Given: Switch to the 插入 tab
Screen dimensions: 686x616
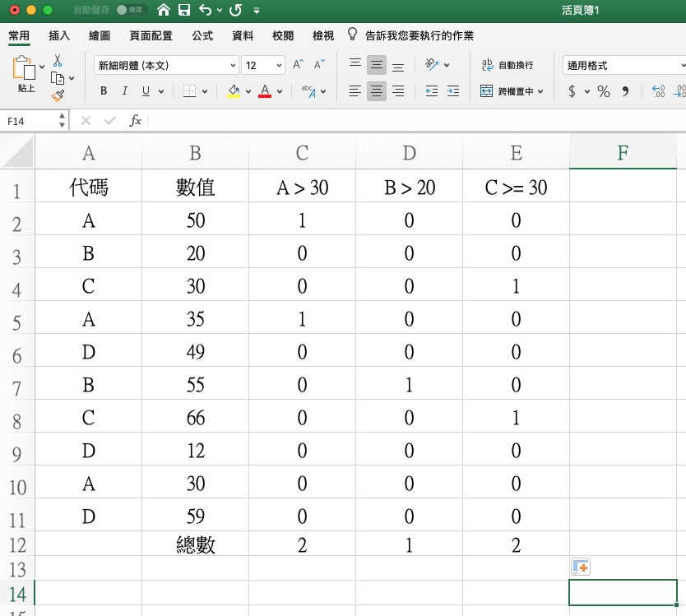Looking at the screenshot, I should coord(59,36).
